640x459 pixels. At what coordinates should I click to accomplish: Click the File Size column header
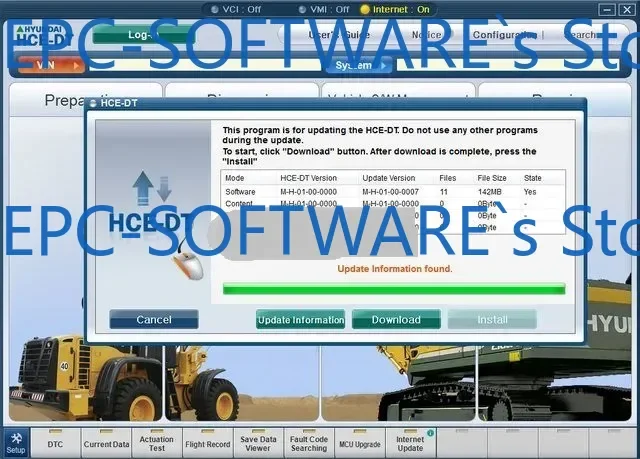point(492,178)
